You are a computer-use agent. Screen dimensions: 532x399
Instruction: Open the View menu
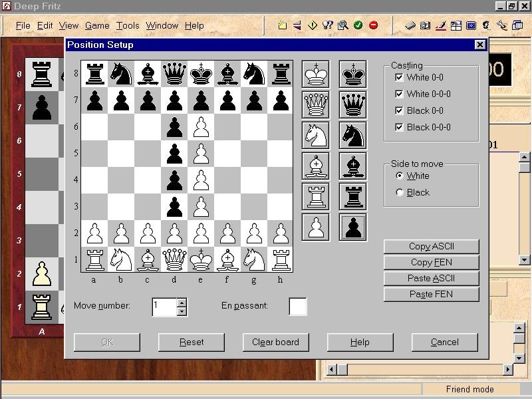(68, 26)
